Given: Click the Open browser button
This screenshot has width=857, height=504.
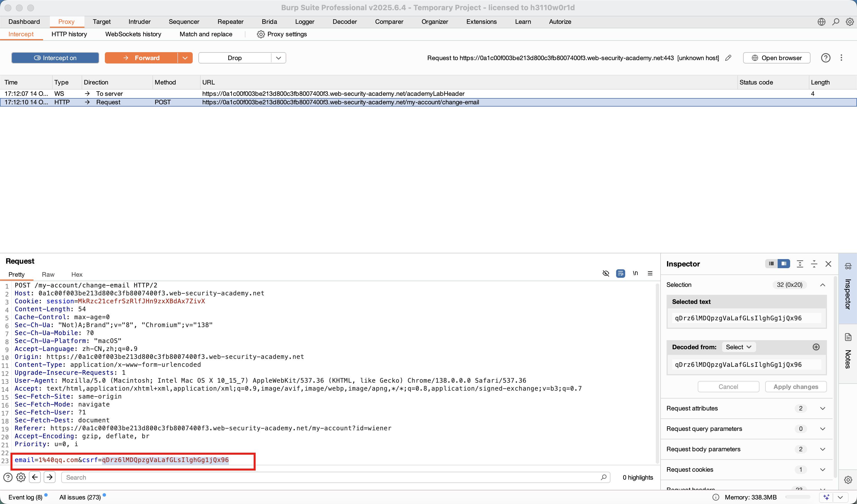Looking at the screenshot, I should [x=777, y=58].
